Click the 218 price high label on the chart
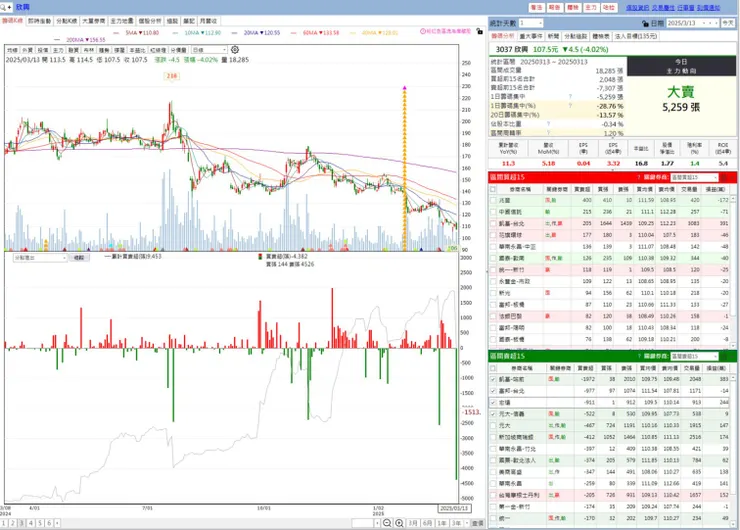This screenshot has width=740, height=530. 172,76
